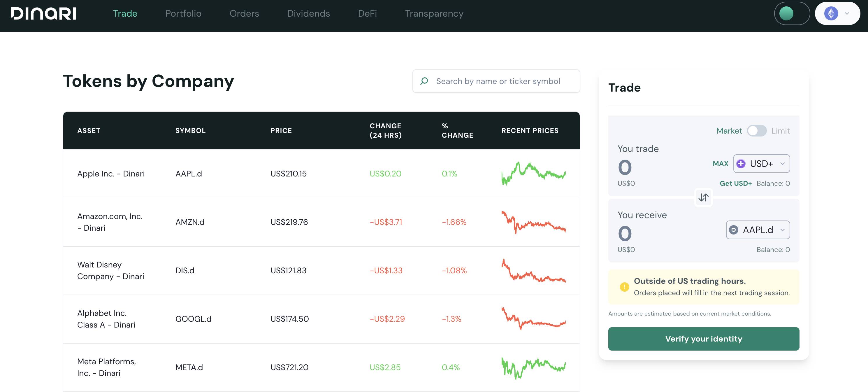Viewport: 868px width, 392px height.
Task: Click the swap direction arrows icon
Action: pyautogui.click(x=703, y=197)
